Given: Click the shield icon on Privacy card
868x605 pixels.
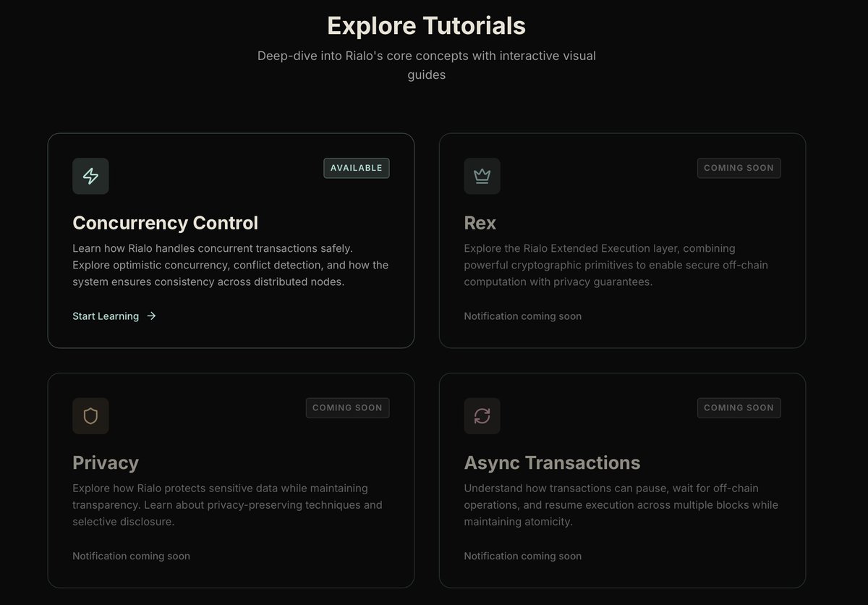Looking at the screenshot, I should (90, 416).
